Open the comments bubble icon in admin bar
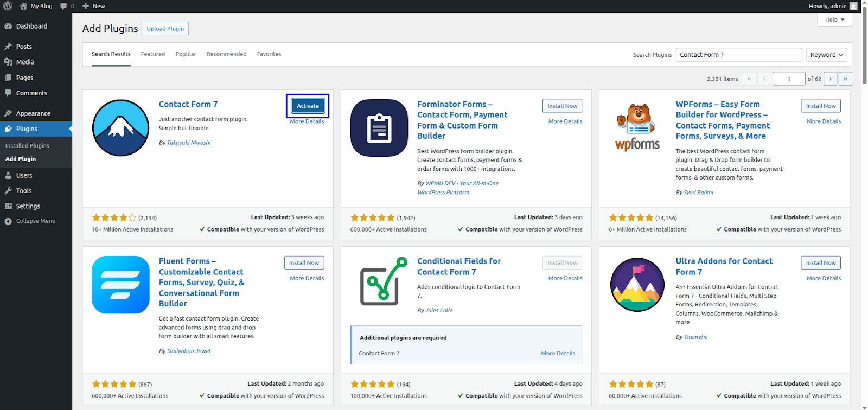The width and height of the screenshot is (868, 410). 64,6
